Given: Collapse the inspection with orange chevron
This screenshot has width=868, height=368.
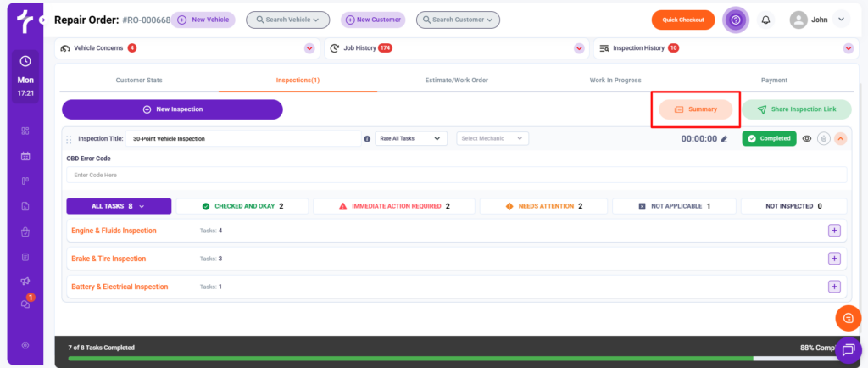Looking at the screenshot, I should coord(840,138).
